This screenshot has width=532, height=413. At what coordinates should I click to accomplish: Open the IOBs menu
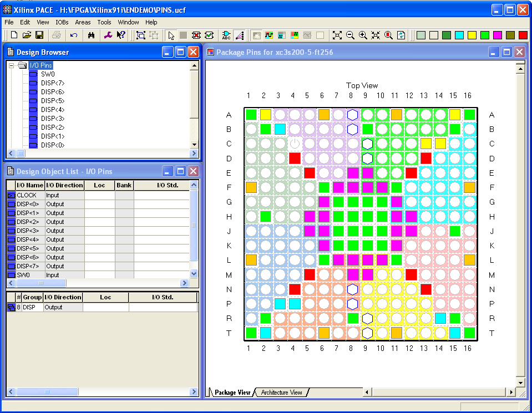click(x=62, y=22)
